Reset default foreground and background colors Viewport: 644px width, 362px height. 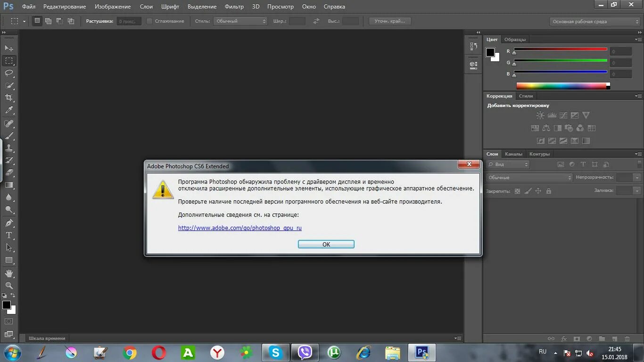click(4, 296)
